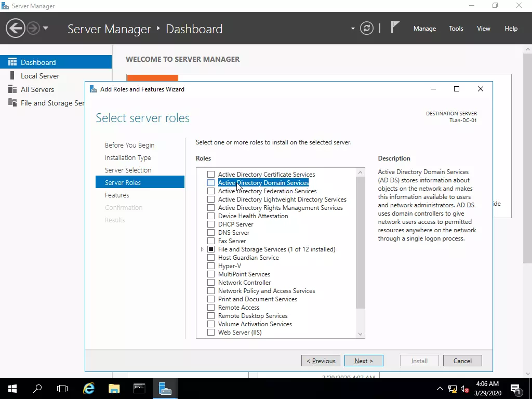Check MultiPoint Services role

[x=211, y=274]
